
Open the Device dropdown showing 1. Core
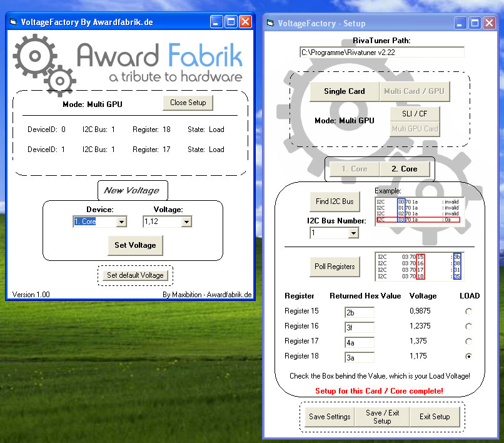(x=121, y=221)
